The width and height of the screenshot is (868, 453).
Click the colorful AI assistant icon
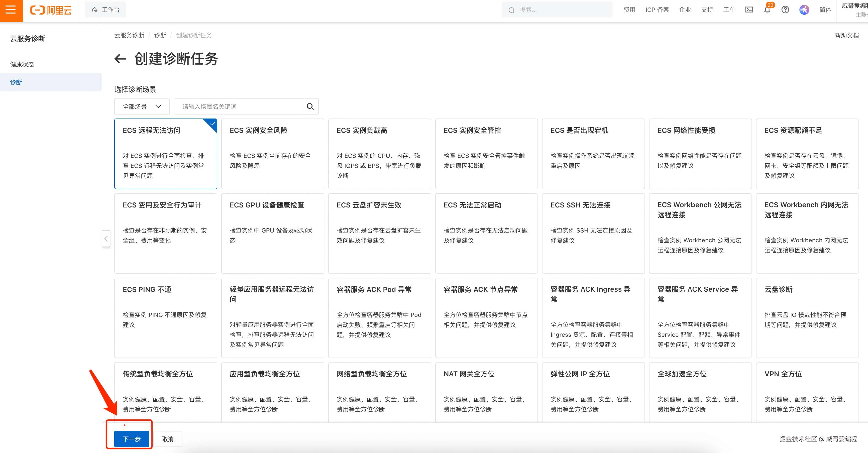click(x=804, y=10)
